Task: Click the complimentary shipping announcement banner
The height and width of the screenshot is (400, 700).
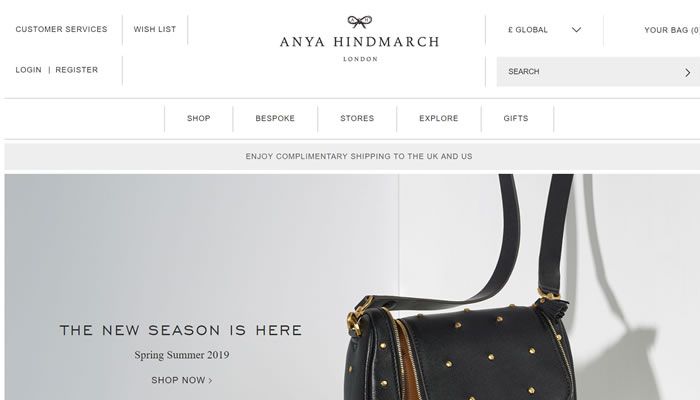Action: pyautogui.click(x=352, y=157)
